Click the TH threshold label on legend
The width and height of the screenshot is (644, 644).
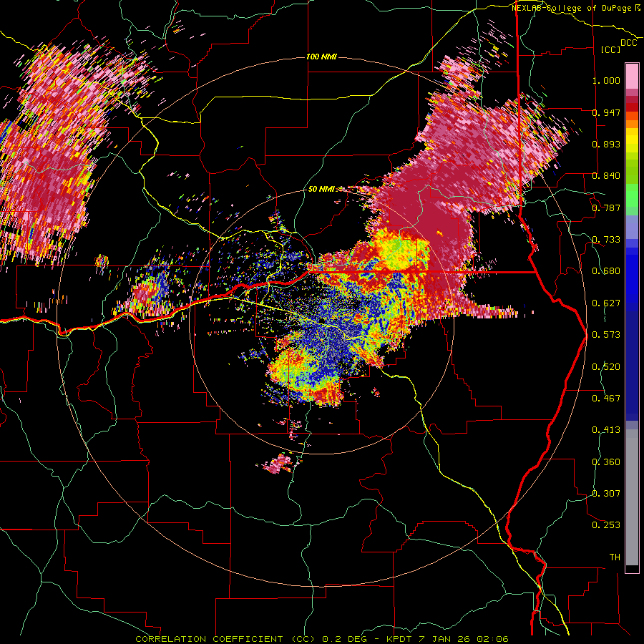615,557
